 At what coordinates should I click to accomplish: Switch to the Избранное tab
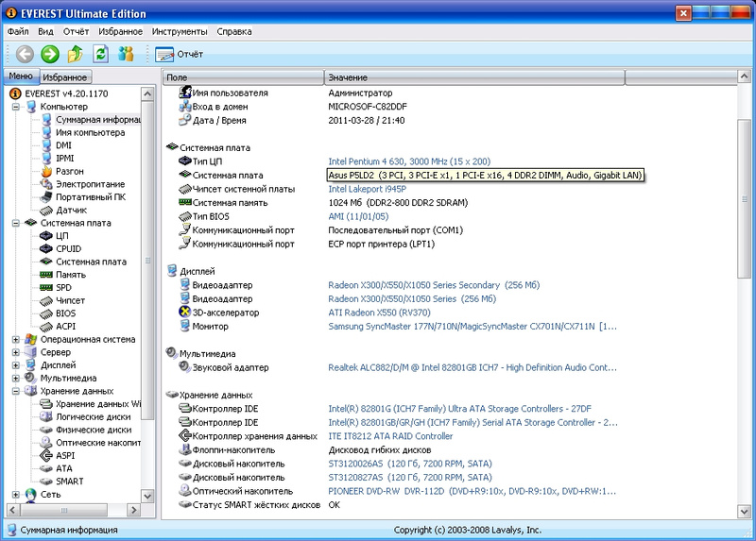click(64, 77)
